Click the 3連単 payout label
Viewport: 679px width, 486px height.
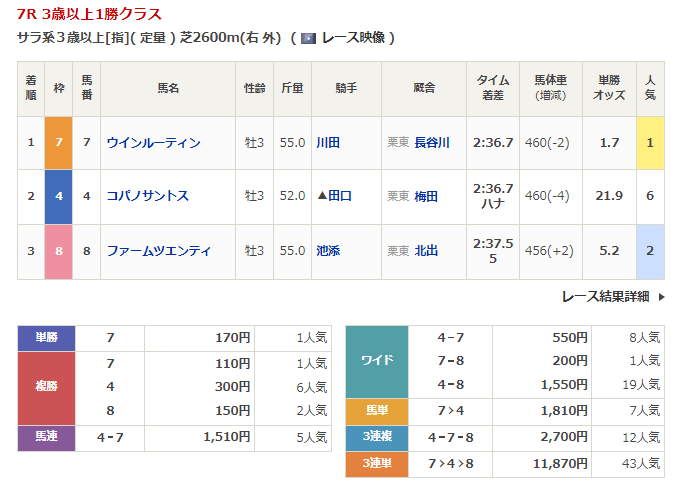pyautogui.click(x=376, y=463)
